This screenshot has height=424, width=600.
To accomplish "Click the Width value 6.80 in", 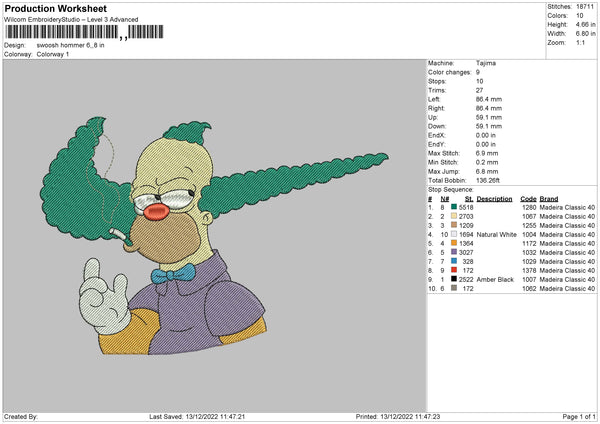I will tap(585, 34).
